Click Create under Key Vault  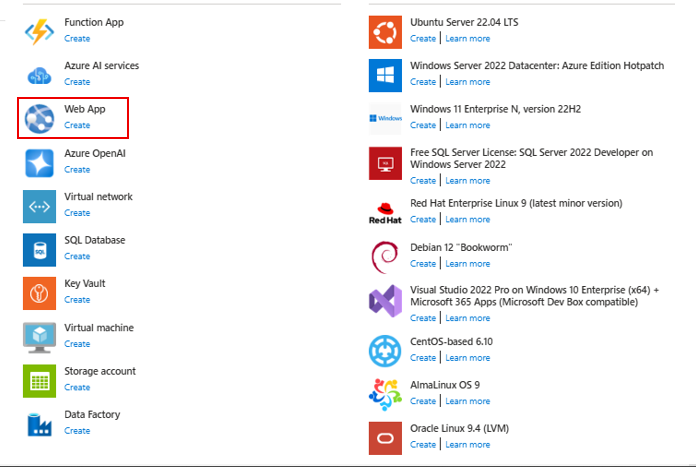tap(77, 300)
